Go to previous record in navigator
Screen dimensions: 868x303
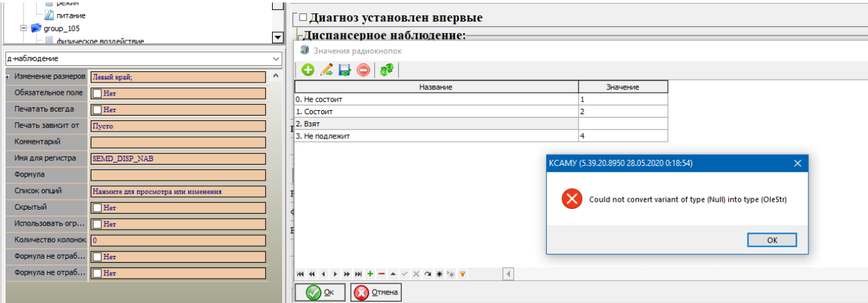323,274
